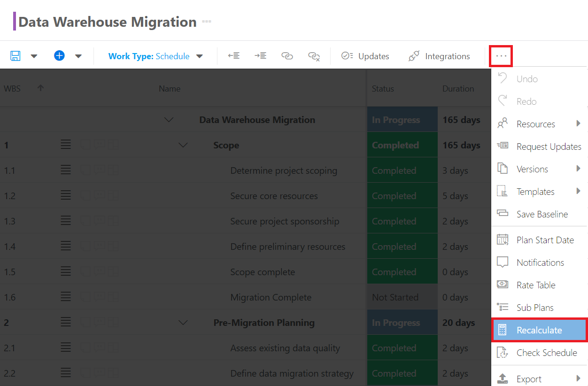588x386 pixels.
Task: Open Rate Table from the menu
Action: coord(540,285)
